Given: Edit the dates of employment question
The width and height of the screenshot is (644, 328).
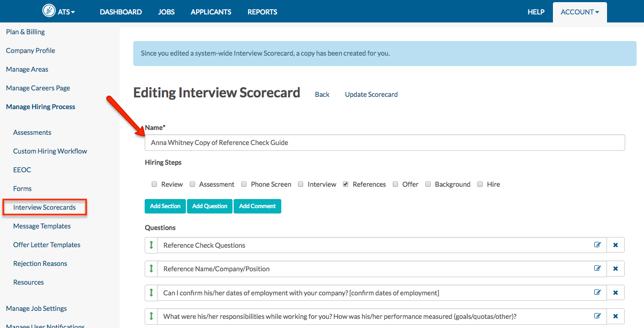Looking at the screenshot, I should (x=597, y=293).
